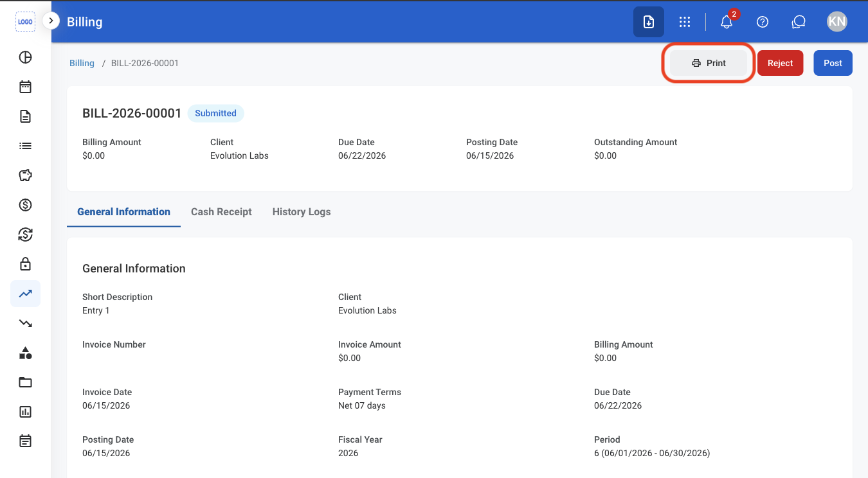Switch to the History Logs tab
868x478 pixels.
click(302, 211)
